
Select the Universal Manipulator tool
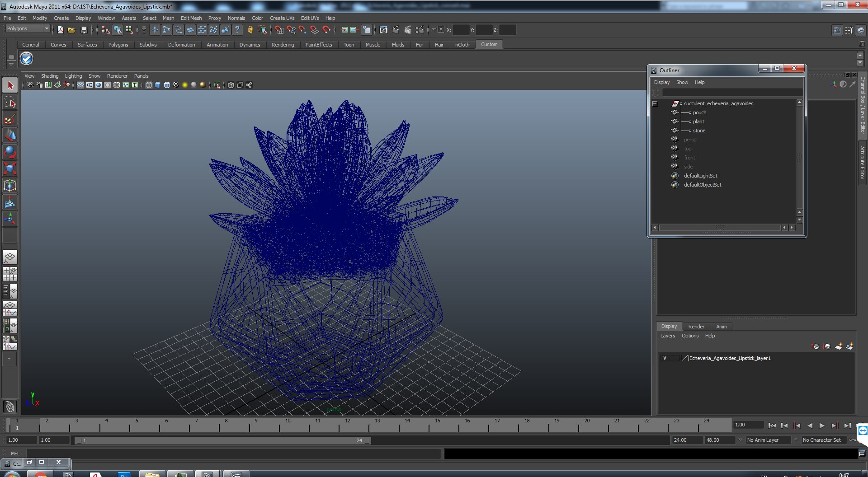10,186
